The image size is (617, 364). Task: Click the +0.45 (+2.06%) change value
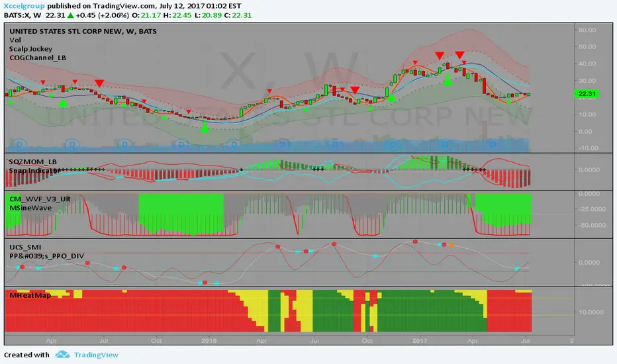(103, 15)
